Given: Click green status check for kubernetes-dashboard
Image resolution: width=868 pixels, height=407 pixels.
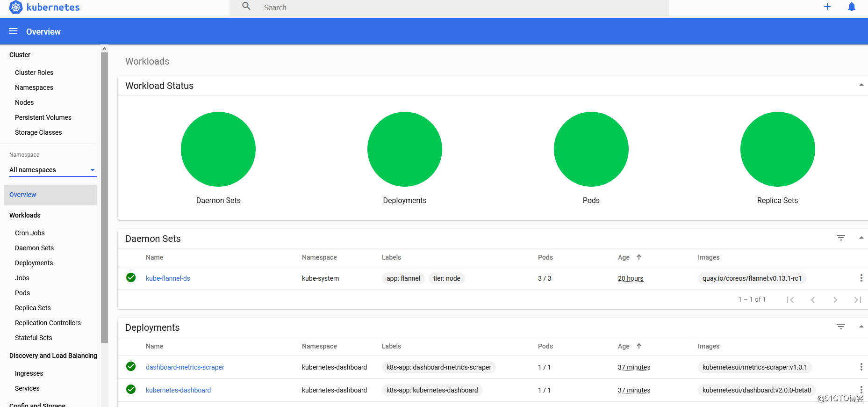Looking at the screenshot, I should [131, 389].
